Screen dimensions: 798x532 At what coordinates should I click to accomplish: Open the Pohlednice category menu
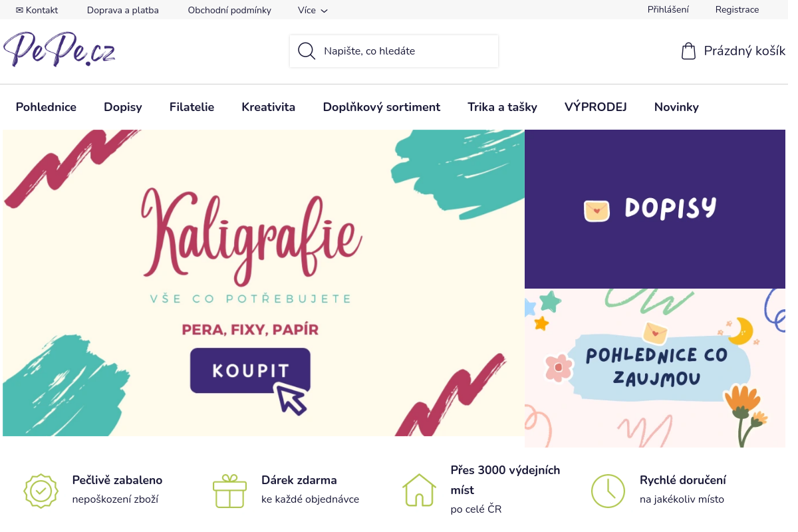pyautogui.click(x=46, y=107)
